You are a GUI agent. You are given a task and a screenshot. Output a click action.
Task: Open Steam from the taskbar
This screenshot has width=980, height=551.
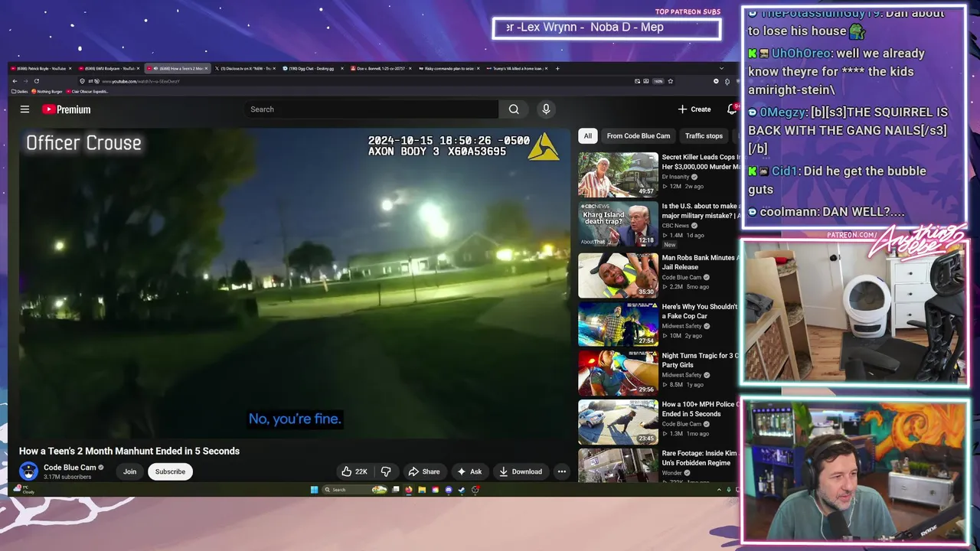(462, 490)
